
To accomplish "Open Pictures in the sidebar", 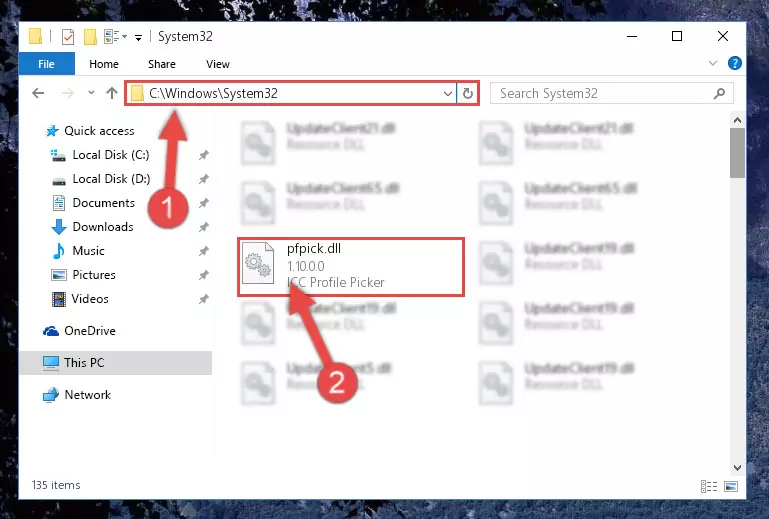I will pyautogui.click(x=94, y=275).
